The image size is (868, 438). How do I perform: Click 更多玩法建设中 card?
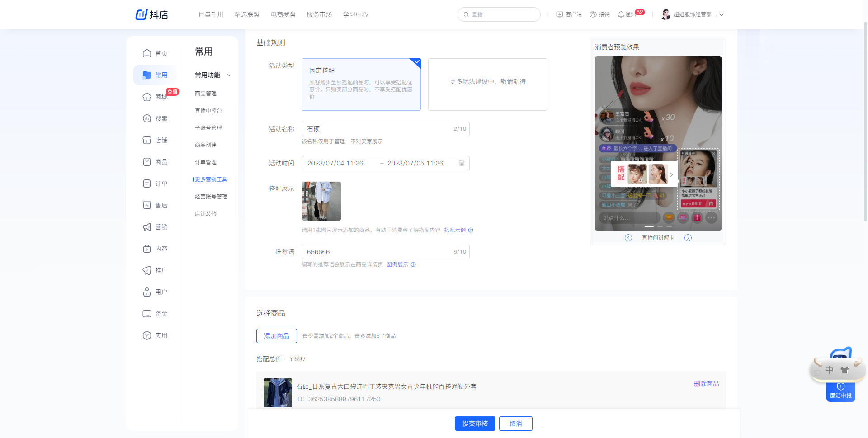click(x=488, y=85)
